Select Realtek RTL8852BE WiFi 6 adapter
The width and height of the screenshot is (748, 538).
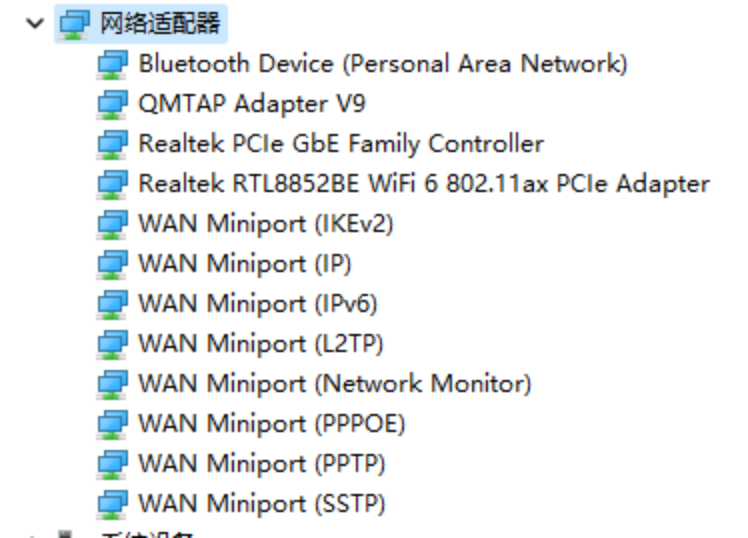click(x=424, y=184)
